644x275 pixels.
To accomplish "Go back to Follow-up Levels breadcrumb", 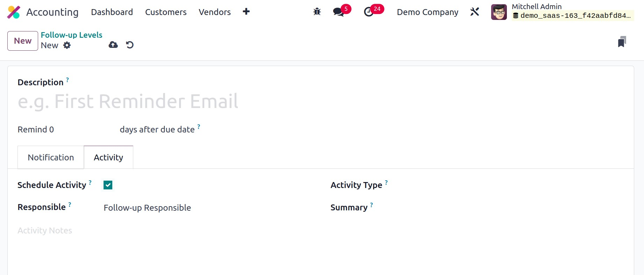I will pos(71,35).
